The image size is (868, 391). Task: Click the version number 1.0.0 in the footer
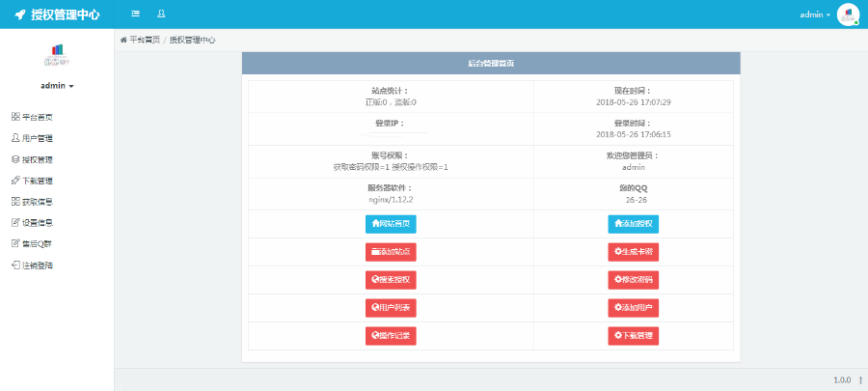pos(842,380)
